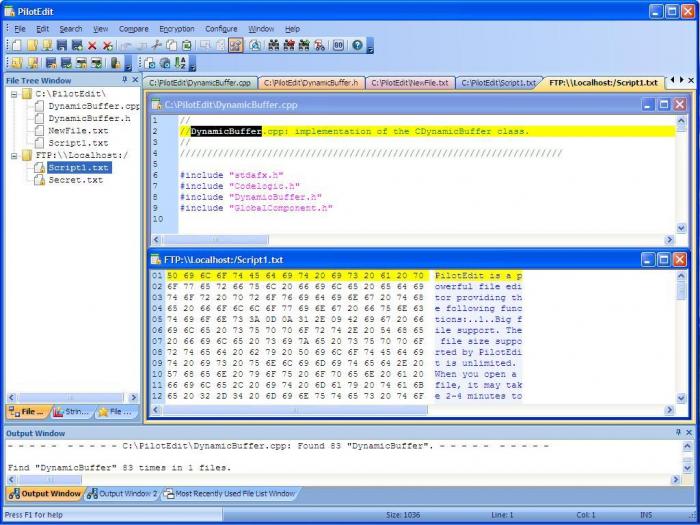Toggle the File Tree Window pin

pos(124,80)
